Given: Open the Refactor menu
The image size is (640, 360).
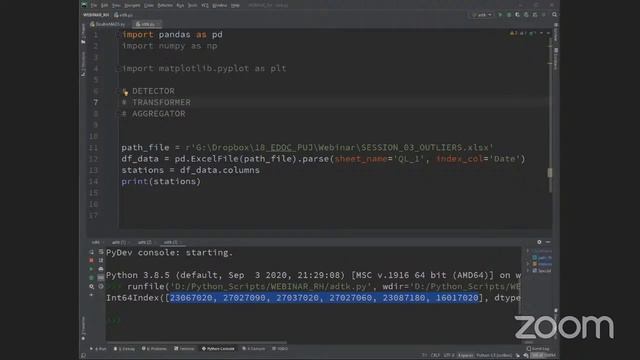Looking at the screenshot, I should coord(165,6).
